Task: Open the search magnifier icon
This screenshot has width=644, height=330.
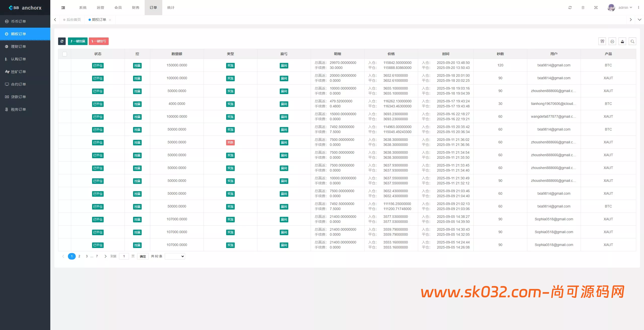Action: (632, 41)
